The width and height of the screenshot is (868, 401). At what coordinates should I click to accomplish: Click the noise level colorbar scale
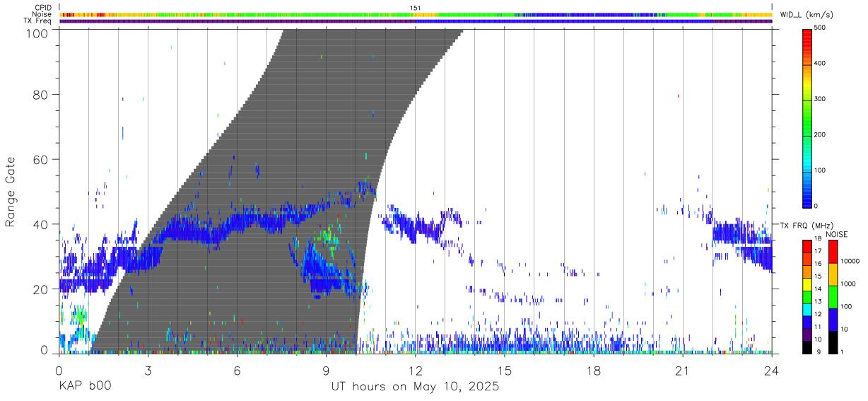[833, 296]
